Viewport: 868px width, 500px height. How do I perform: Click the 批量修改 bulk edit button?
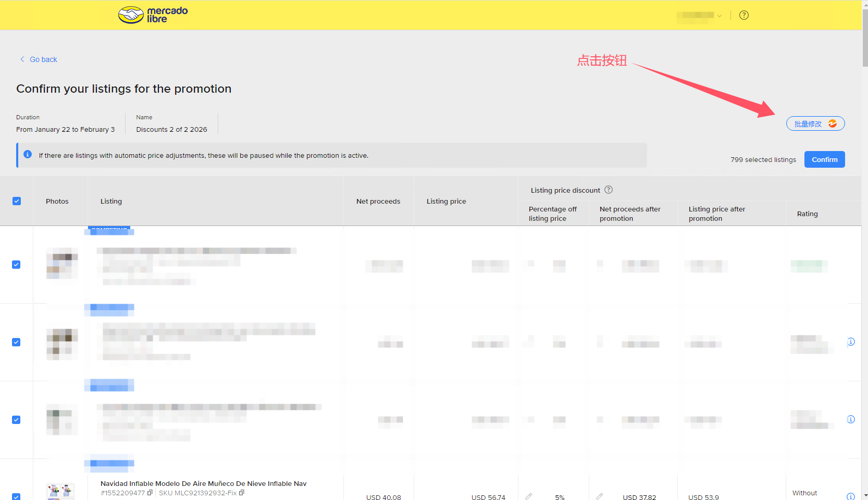815,124
